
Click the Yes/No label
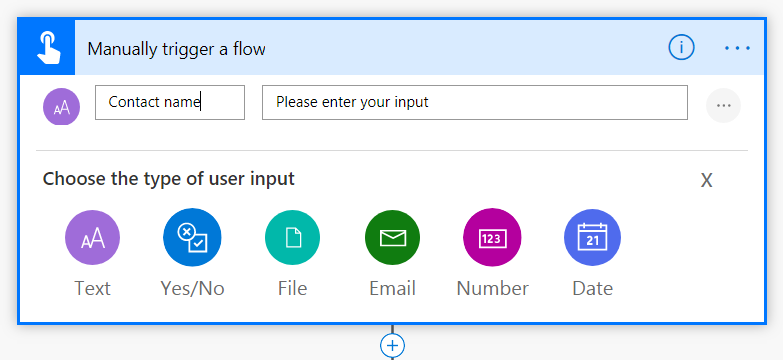pos(192,288)
